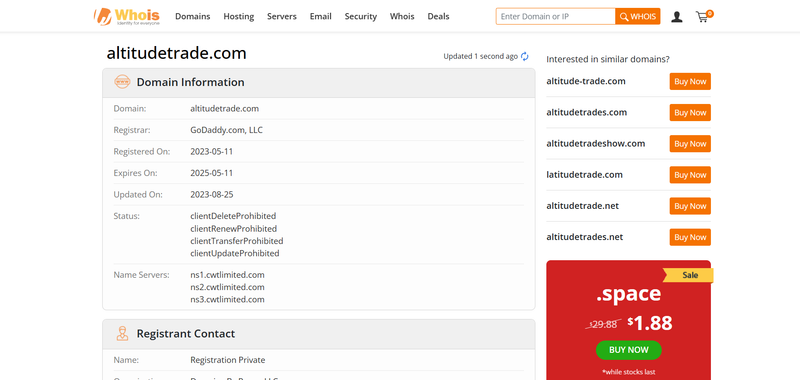Click the Whois logo
Screen dimensions: 800x380
pos(127,16)
